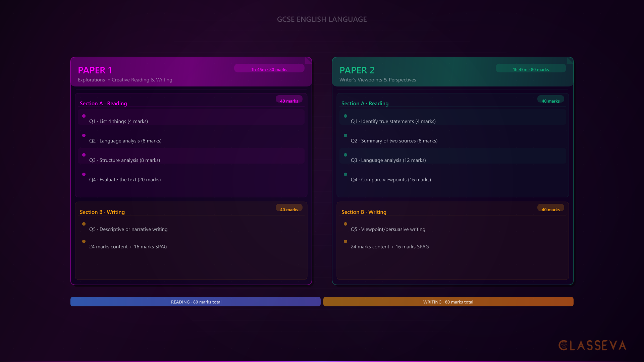
Task: Click the bullet dot beside Paper 1 Q1
Action: coord(84,116)
